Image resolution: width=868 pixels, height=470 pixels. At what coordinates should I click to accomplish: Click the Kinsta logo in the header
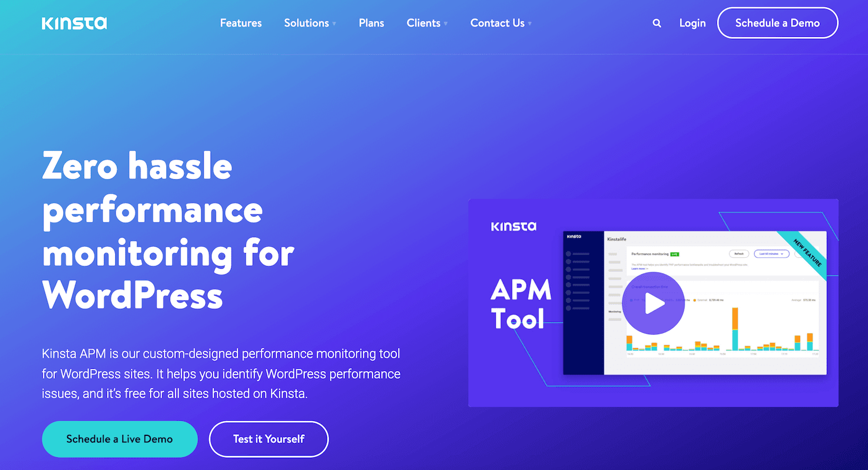(74, 23)
